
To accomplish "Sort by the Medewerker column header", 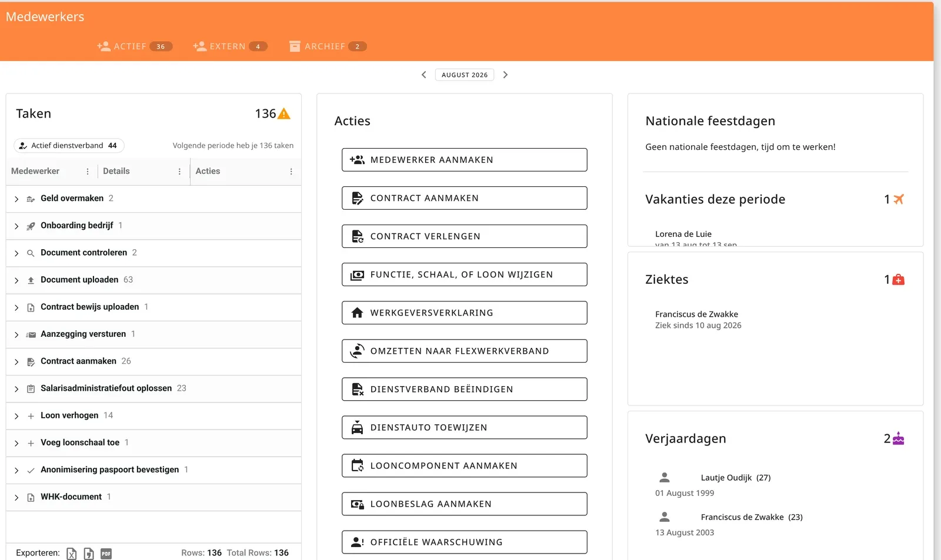I will (x=35, y=171).
